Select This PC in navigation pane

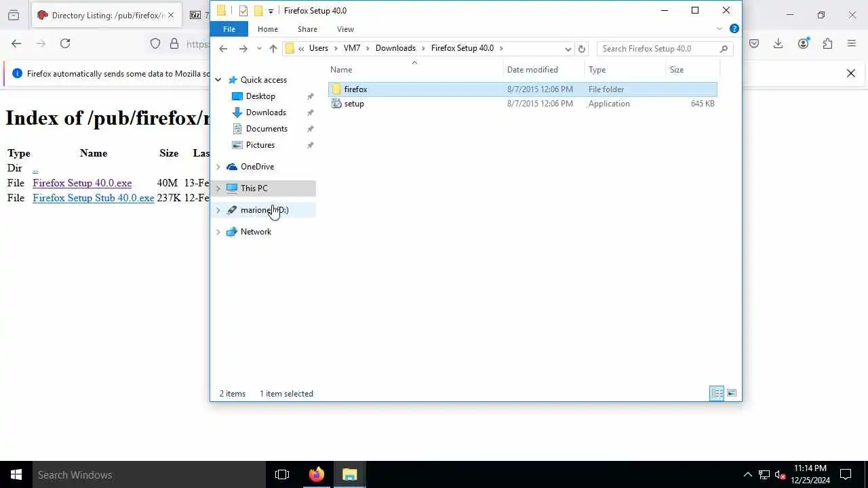coord(254,188)
